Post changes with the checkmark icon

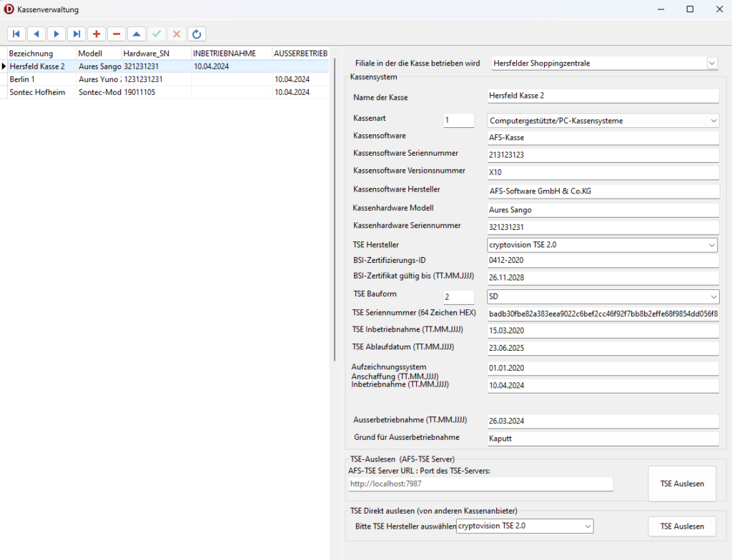(157, 34)
